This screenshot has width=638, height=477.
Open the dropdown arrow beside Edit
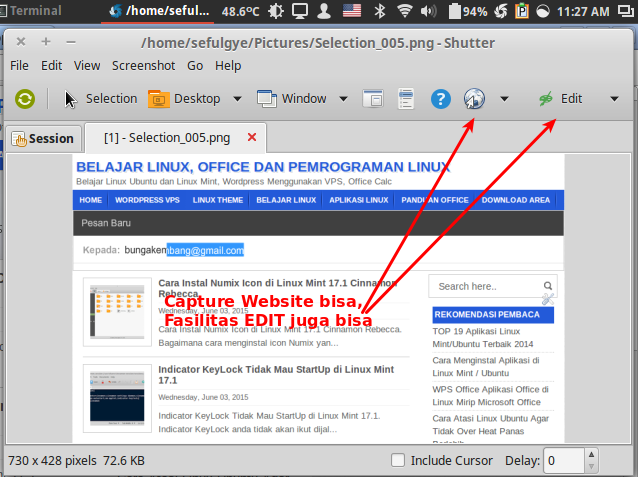tap(614, 99)
